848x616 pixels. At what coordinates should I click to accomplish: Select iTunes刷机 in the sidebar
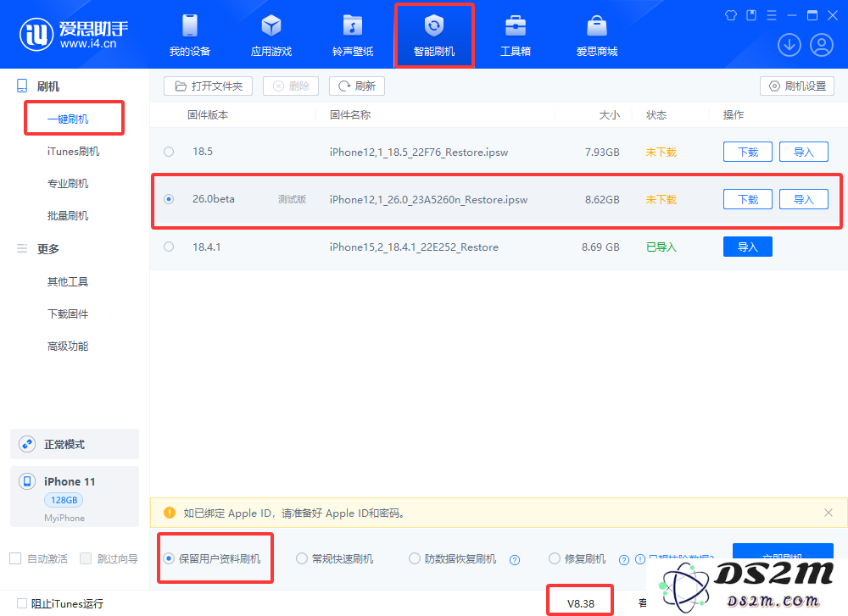click(73, 152)
